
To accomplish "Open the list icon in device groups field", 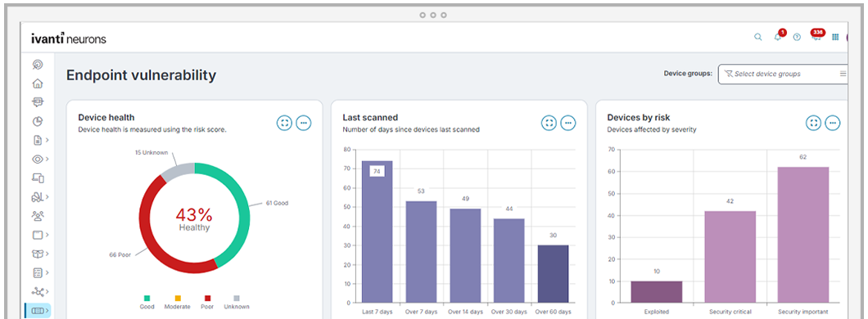I will [x=843, y=74].
